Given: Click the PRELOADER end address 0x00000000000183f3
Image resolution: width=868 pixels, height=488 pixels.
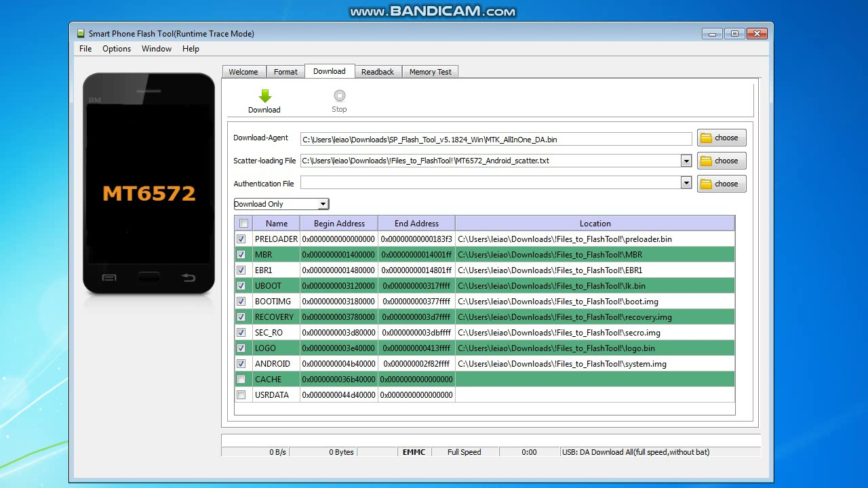Looking at the screenshot, I should (x=416, y=239).
